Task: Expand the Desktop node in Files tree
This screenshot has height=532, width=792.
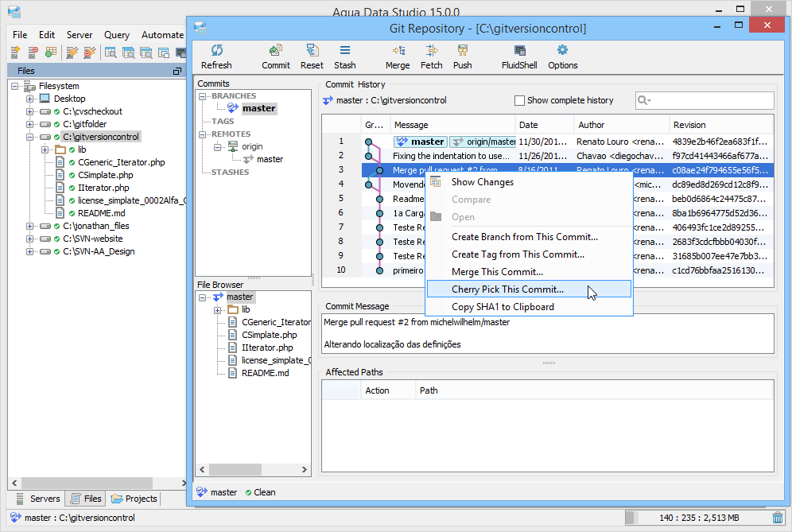Action: coord(29,99)
